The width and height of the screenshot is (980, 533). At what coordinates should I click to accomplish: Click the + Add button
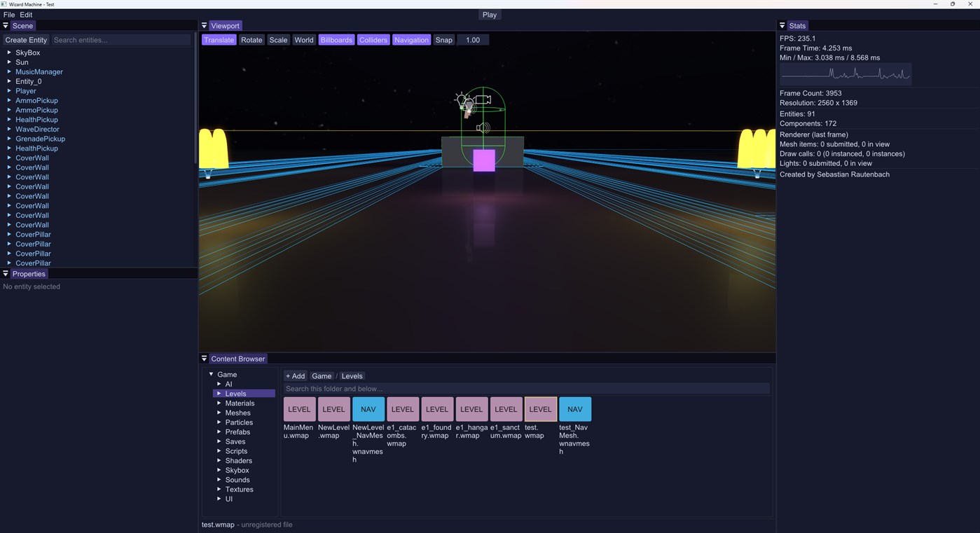296,376
